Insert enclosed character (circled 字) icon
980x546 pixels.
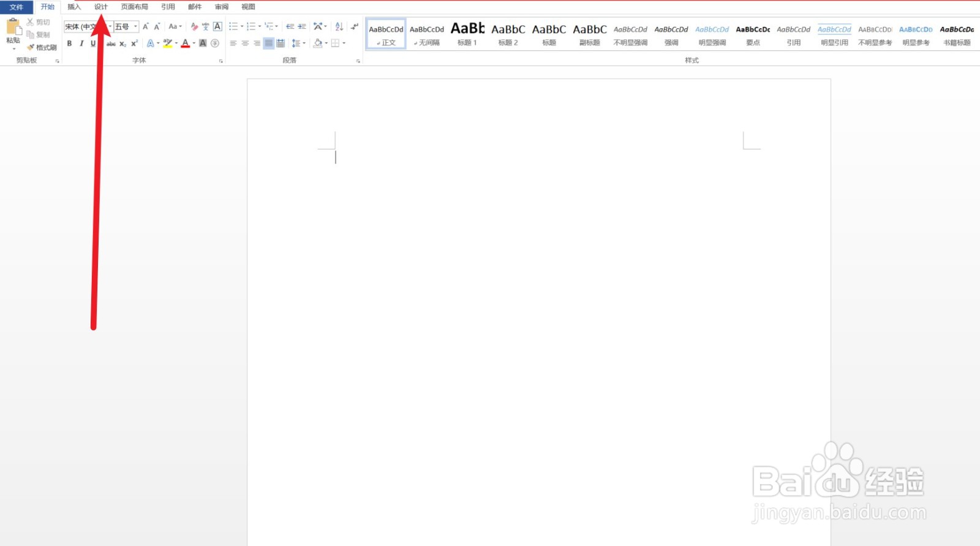pyautogui.click(x=214, y=43)
